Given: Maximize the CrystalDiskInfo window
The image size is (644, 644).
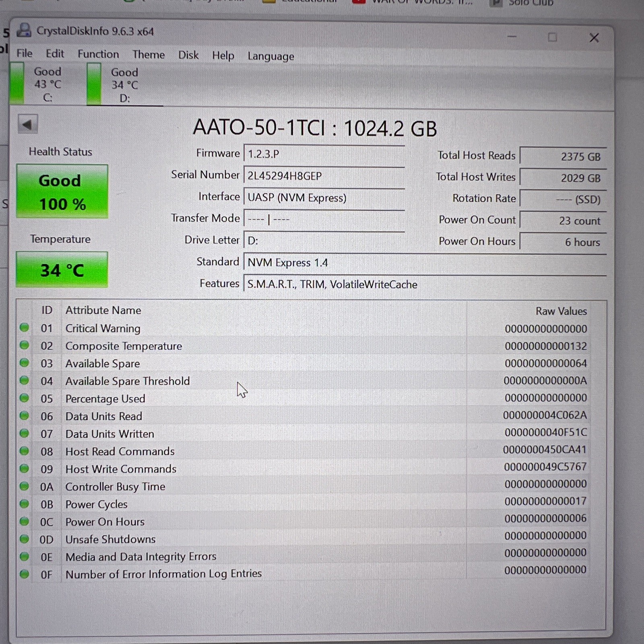Looking at the screenshot, I should pyautogui.click(x=552, y=37).
